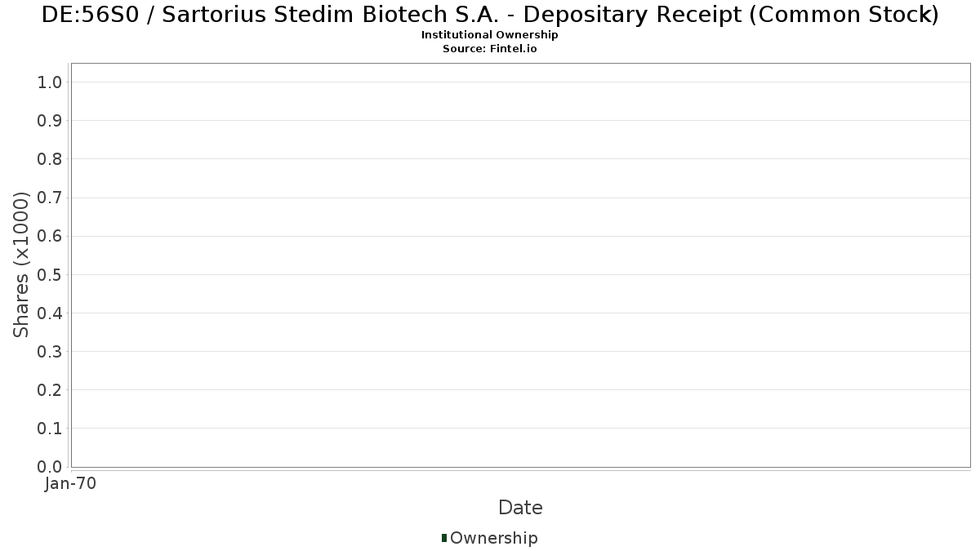Click the 0.9 y-axis tick label
Image resolution: width=980 pixels, height=551 pixels.
pos(50,121)
